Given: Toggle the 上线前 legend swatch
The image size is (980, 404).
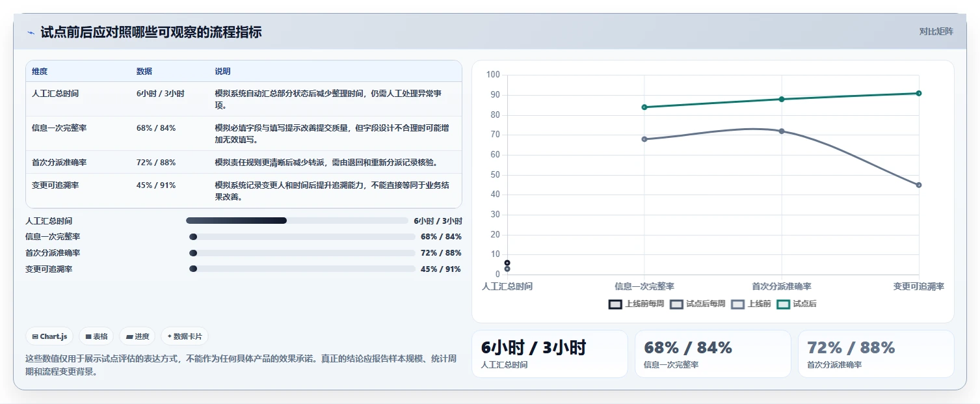Looking at the screenshot, I should [x=737, y=304].
